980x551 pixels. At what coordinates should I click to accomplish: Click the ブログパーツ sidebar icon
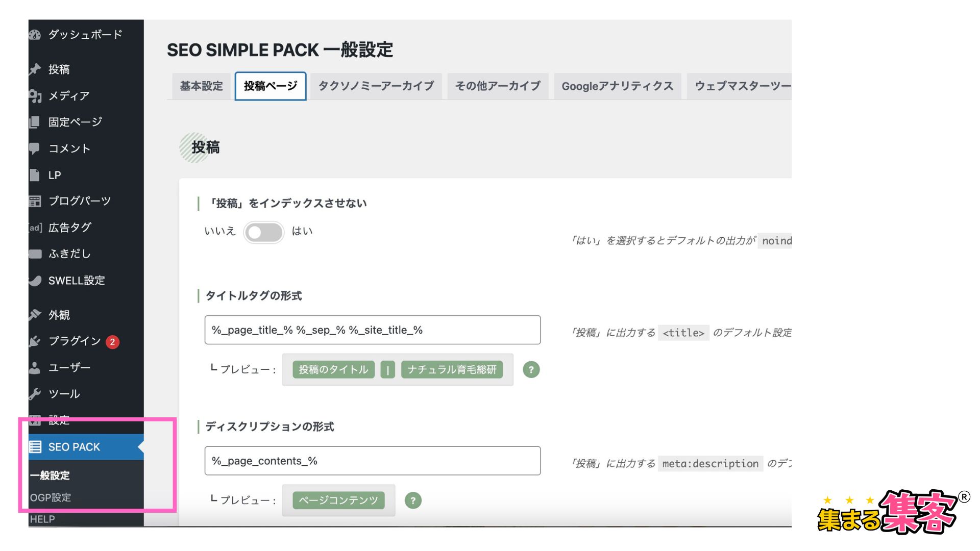(35, 201)
